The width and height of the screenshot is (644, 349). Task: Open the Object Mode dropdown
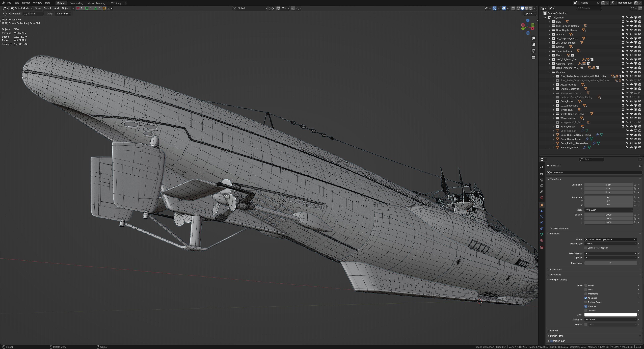point(21,8)
